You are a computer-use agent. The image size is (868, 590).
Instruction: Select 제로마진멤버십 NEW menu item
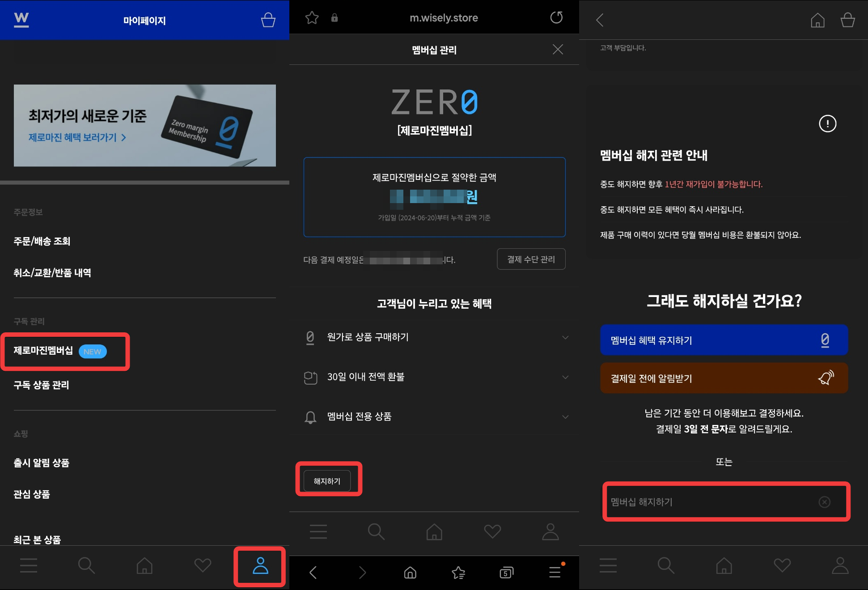[x=60, y=351]
